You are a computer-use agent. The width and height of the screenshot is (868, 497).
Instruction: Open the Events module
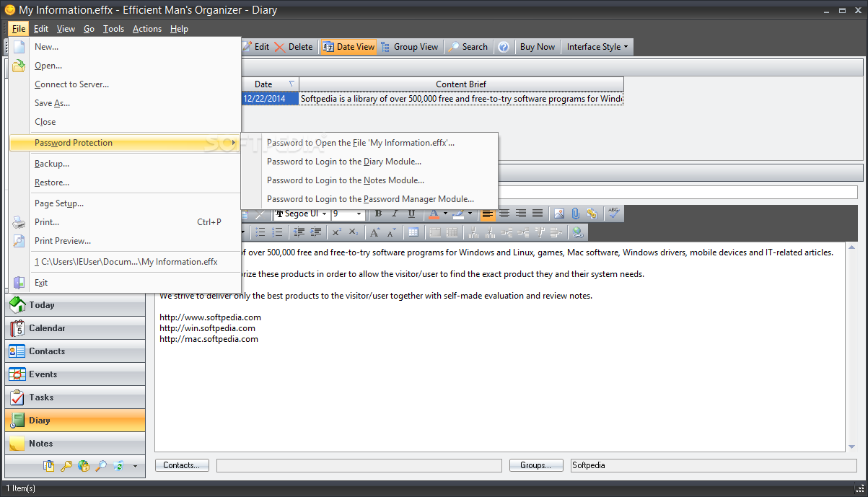pyautogui.click(x=75, y=374)
